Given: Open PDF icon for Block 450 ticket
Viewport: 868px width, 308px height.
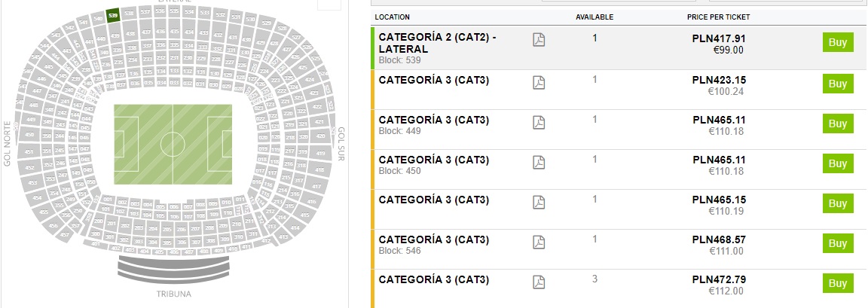Looking at the screenshot, I should (538, 162).
